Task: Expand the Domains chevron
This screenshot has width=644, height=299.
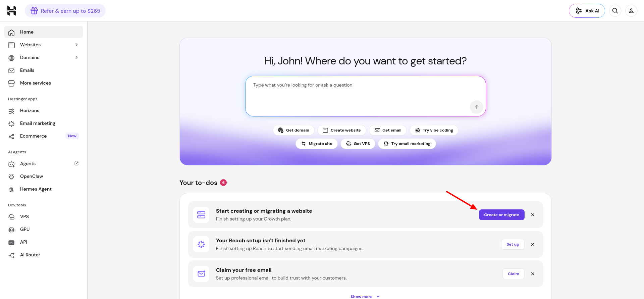Action: point(76,57)
